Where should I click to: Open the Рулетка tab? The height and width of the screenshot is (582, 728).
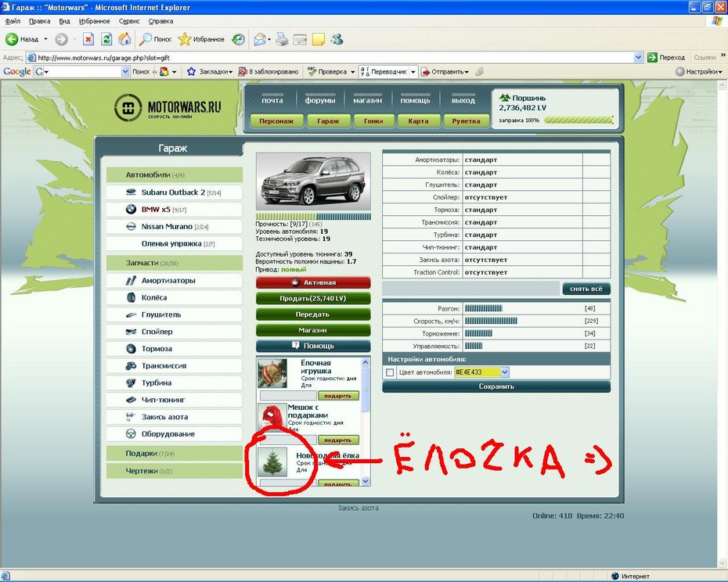coord(466,121)
